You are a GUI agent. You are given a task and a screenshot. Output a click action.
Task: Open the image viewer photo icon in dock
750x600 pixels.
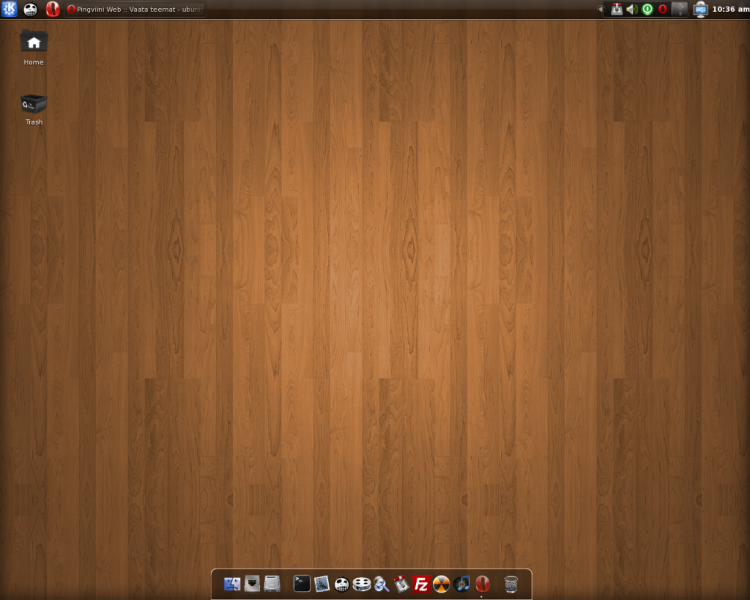click(x=322, y=584)
